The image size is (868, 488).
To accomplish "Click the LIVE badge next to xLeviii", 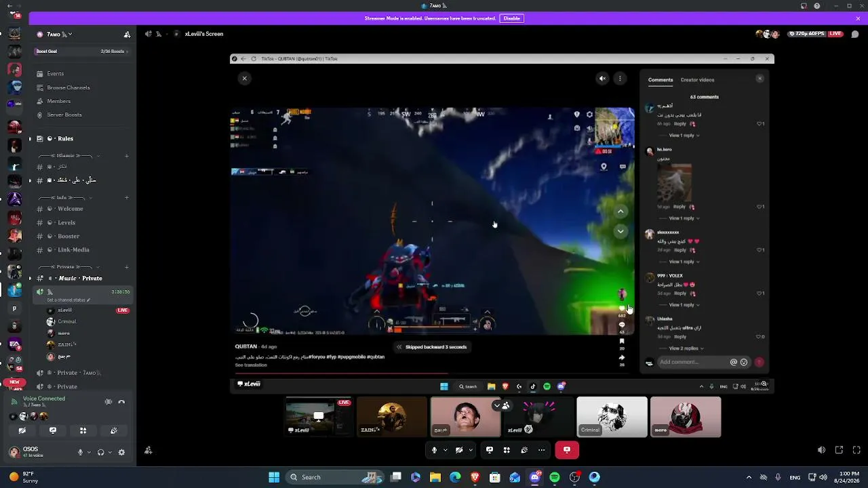I will [x=123, y=310].
